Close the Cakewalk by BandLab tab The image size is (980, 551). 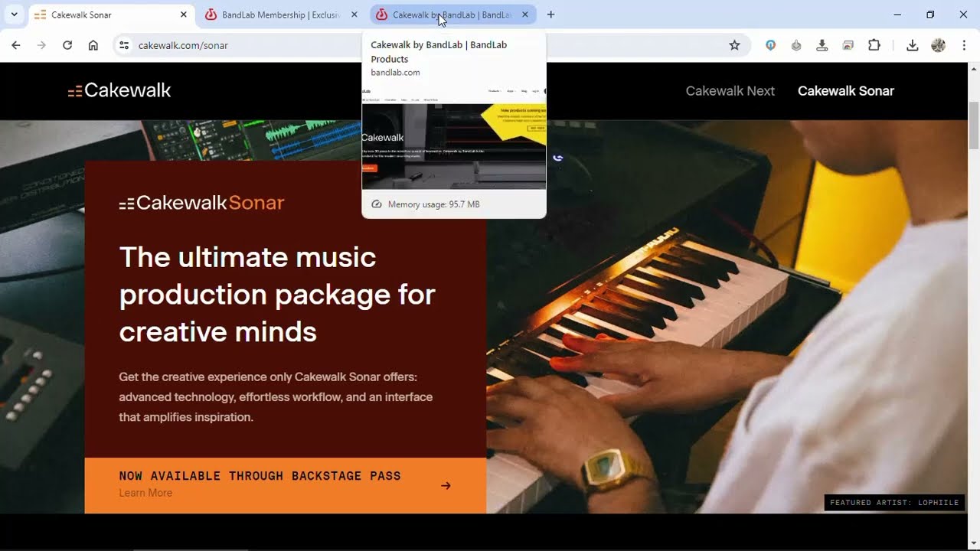point(524,15)
